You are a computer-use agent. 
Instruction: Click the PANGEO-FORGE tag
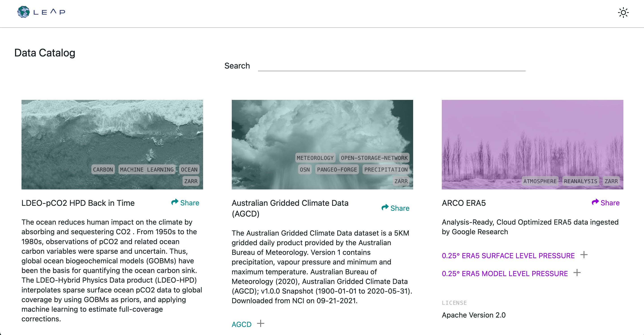(x=337, y=170)
